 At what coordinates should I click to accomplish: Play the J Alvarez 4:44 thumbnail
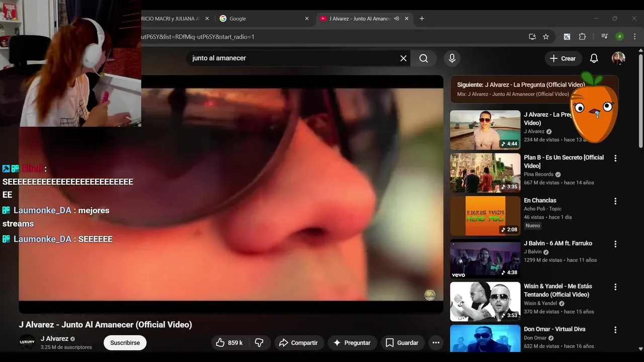(485, 130)
